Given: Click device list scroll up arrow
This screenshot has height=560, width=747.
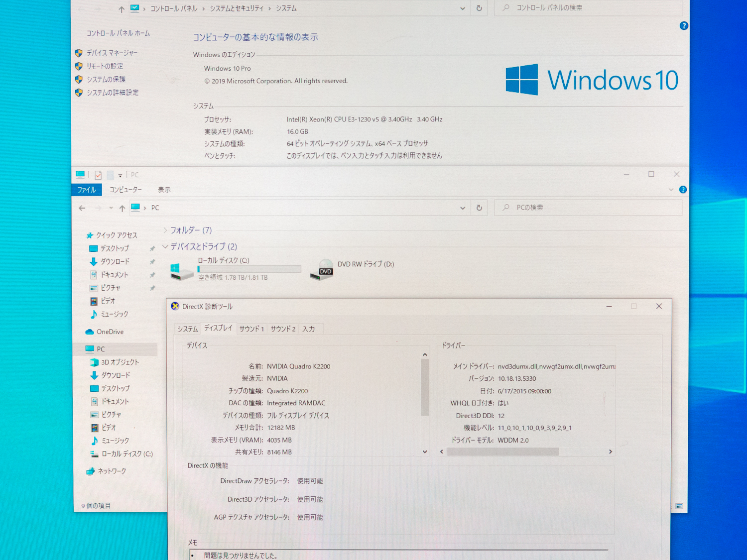Looking at the screenshot, I should (x=425, y=354).
